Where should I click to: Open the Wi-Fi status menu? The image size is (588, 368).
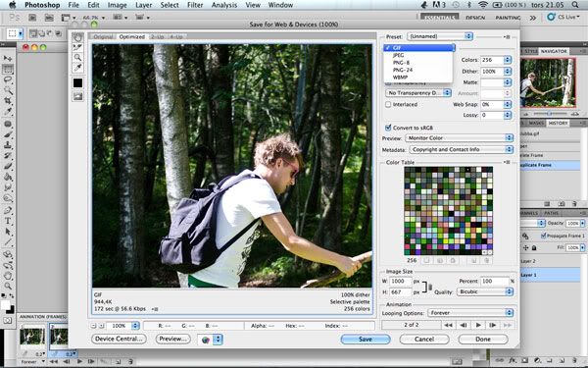click(483, 5)
